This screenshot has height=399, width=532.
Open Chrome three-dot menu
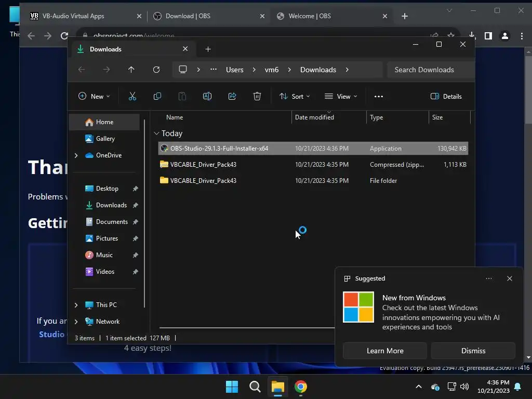click(x=522, y=36)
